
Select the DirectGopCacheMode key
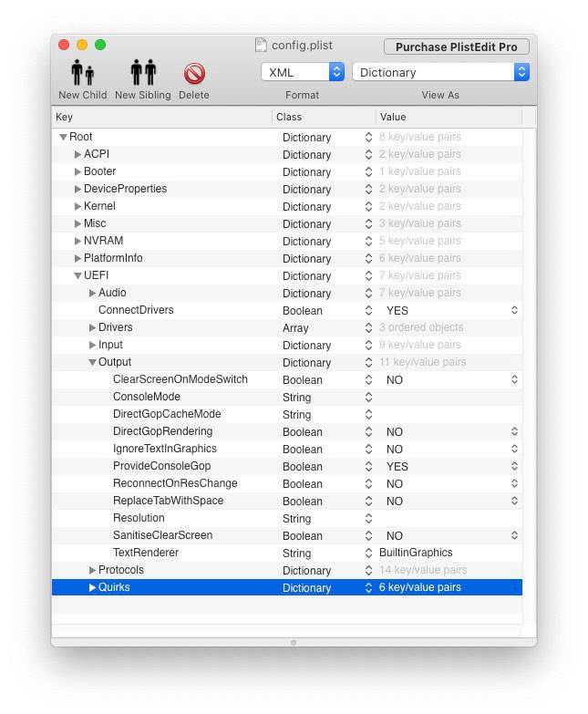(x=167, y=414)
